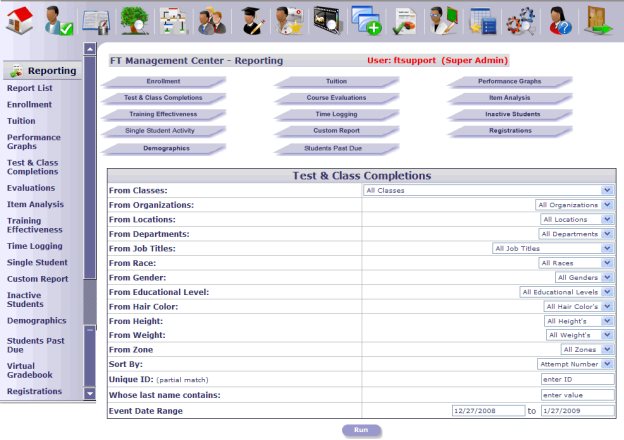624x440 pixels.
Task: Open the person with gold star icon
Action: pos(290,21)
